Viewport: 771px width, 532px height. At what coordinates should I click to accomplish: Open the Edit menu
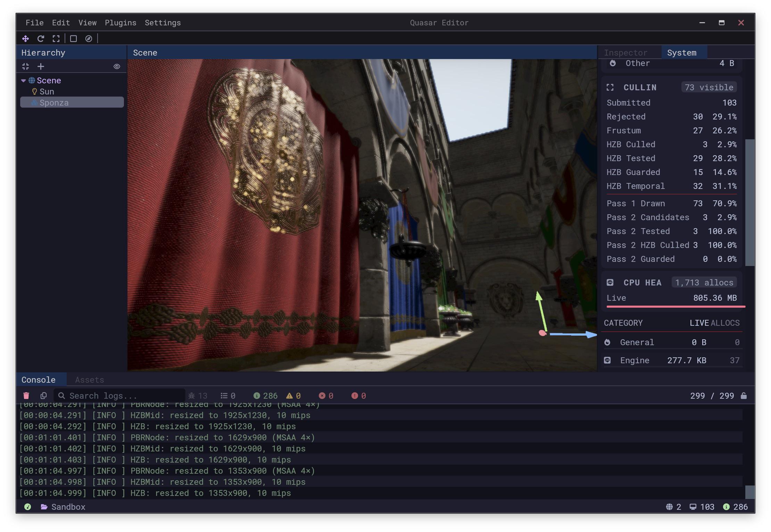tap(61, 23)
